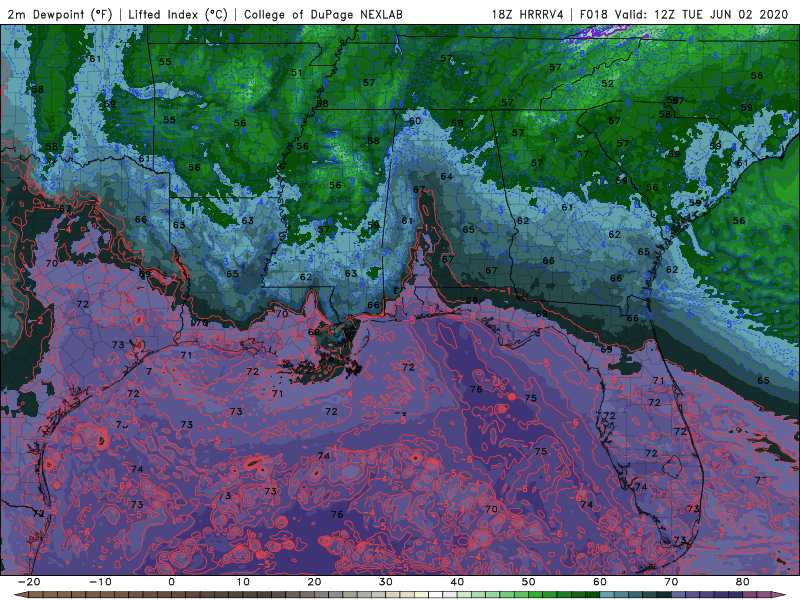
Task: Click the "-20" label on the color scale
Action: click(29, 582)
